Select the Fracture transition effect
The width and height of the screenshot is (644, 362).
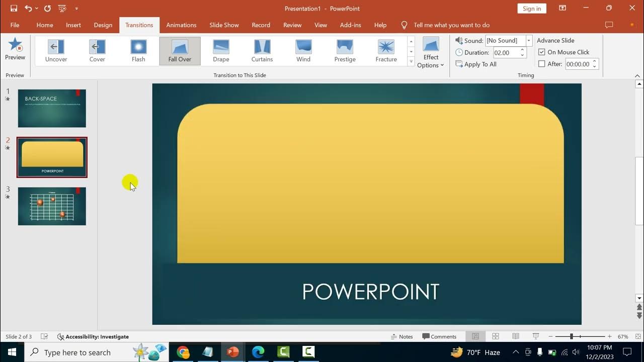click(x=386, y=51)
